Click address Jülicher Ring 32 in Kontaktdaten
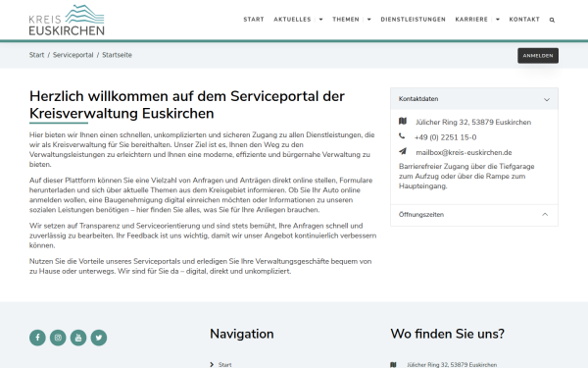 coord(473,122)
